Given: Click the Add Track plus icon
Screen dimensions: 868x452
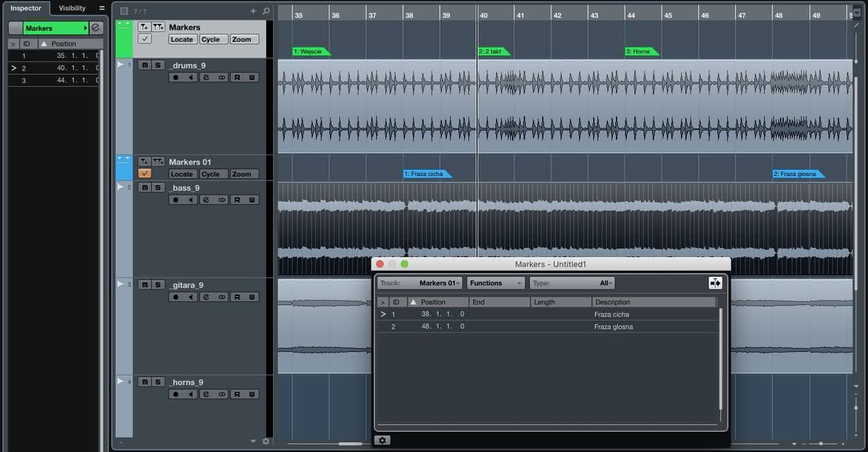Looking at the screenshot, I should [253, 11].
